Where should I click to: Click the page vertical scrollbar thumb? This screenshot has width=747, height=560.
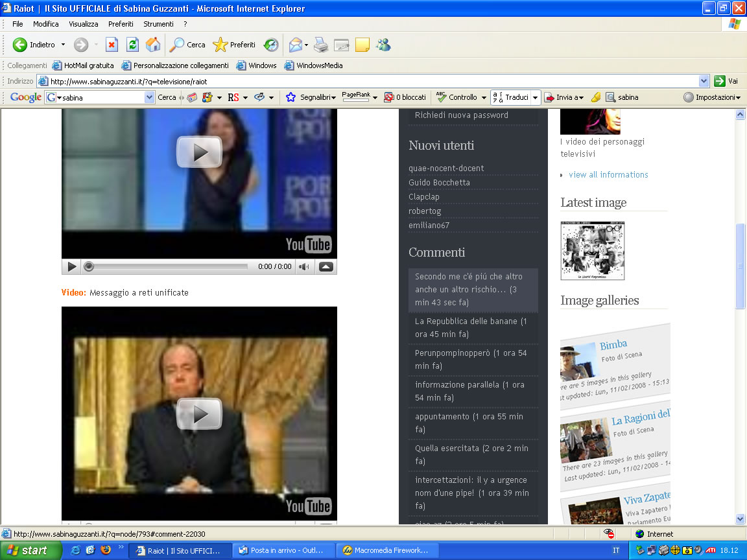point(740,266)
